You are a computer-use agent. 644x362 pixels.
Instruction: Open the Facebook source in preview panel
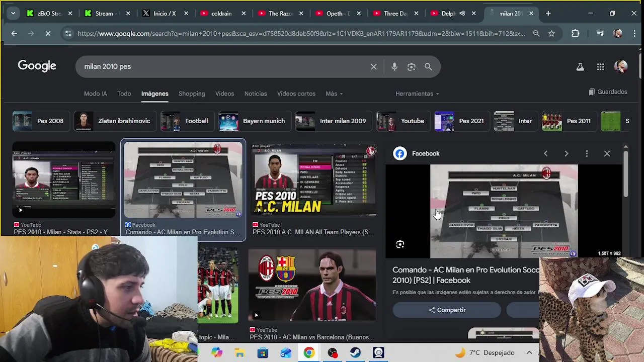pos(417,153)
